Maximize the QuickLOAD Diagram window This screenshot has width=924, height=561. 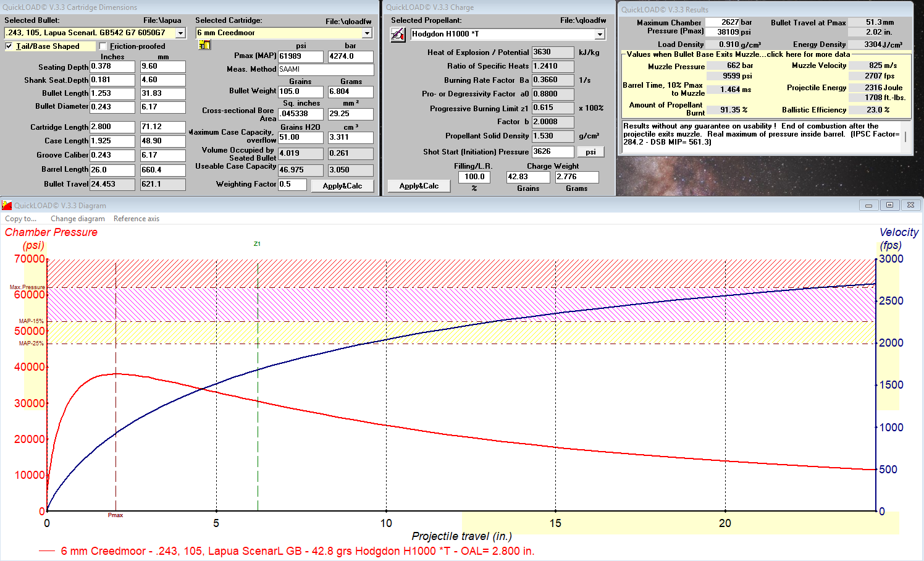point(889,205)
